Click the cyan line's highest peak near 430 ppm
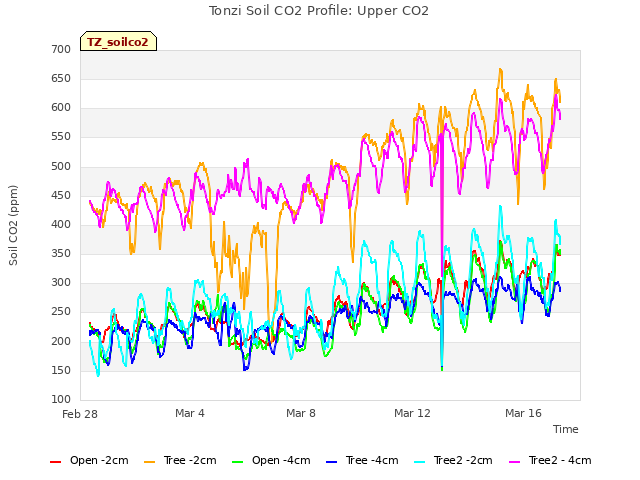The image size is (640, 480). tap(500, 207)
